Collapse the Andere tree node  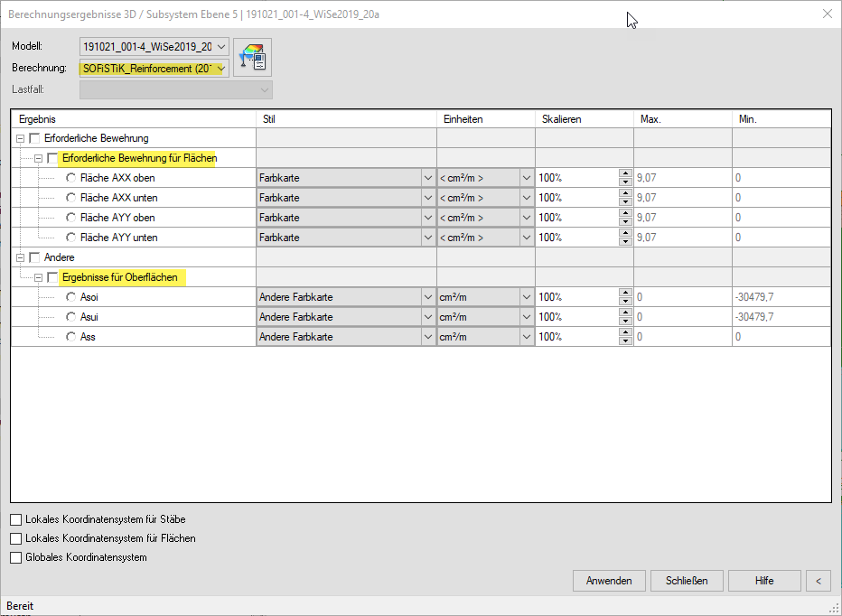20,257
